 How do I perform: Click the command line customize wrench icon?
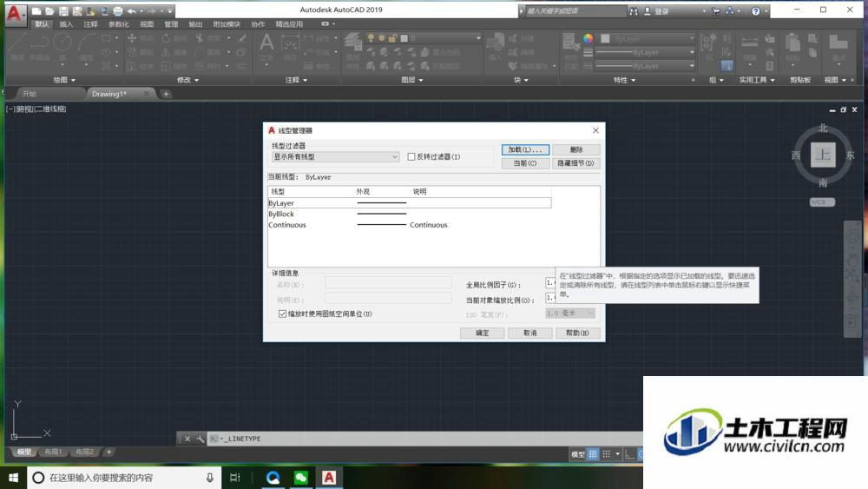tap(200, 439)
